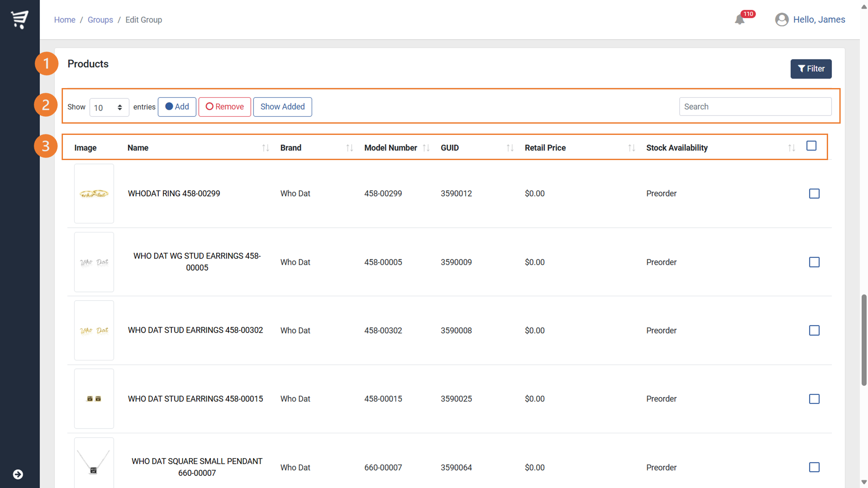Click the Edit Group breadcrumb text
The width and height of the screenshot is (868, 488).
click(x=144, y=20)
